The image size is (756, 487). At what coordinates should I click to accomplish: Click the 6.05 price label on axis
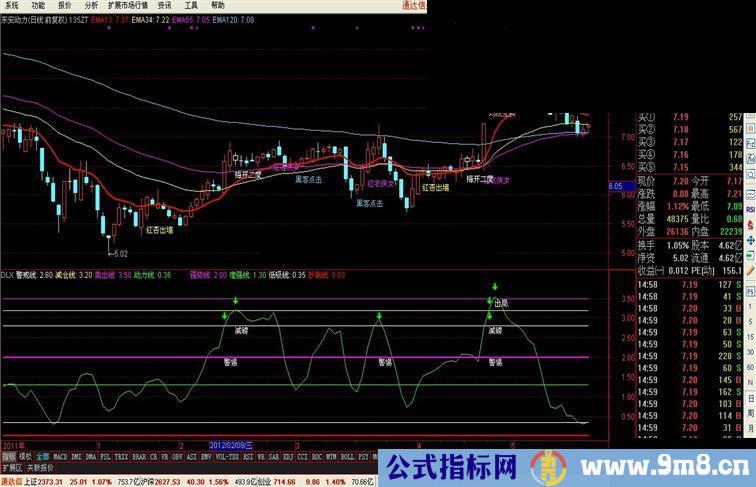pos(615,186)
